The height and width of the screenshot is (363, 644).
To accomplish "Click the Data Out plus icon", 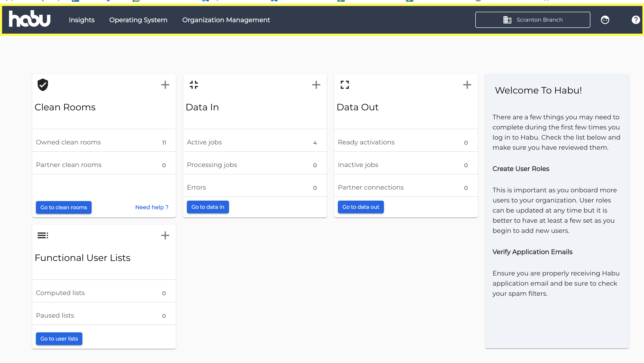I will pos(467,85).
